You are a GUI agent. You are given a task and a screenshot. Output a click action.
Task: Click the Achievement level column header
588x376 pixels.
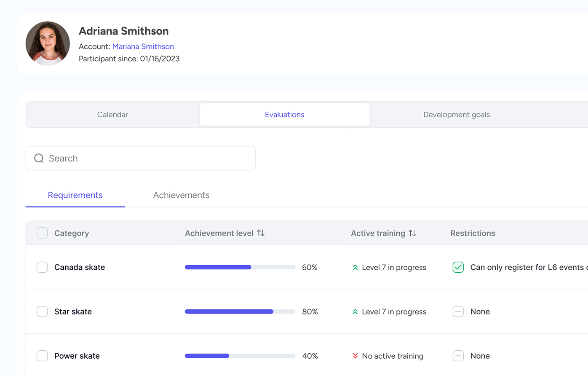click(219, 233)
